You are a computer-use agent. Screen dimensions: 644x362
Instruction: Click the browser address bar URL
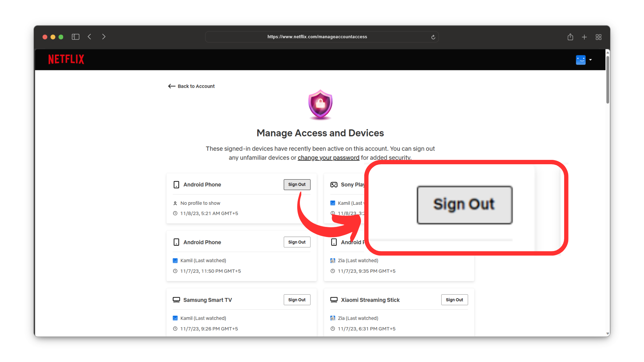point(317,37)
